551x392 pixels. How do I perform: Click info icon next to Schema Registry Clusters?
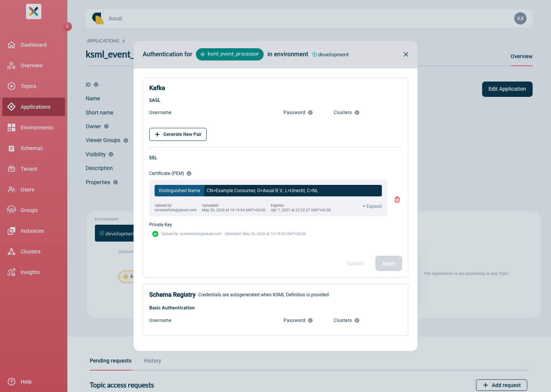pos(357,320)
